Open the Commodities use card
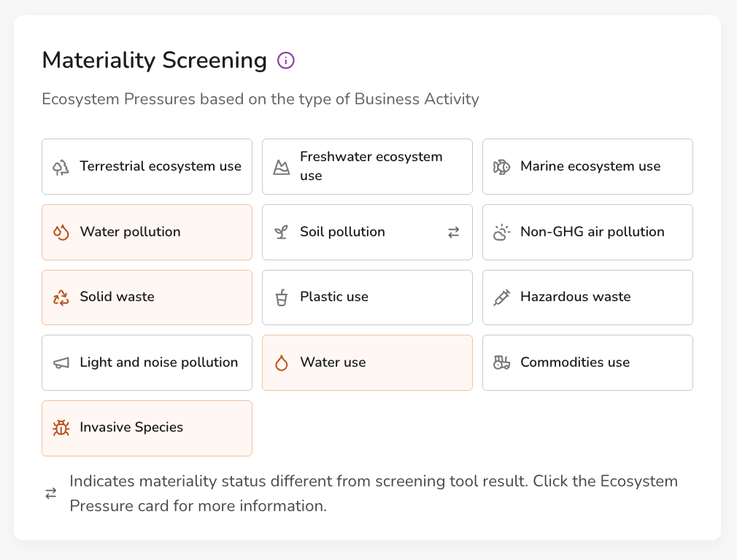The height and width of the screenshot is (560, 737). pos(587,362)
